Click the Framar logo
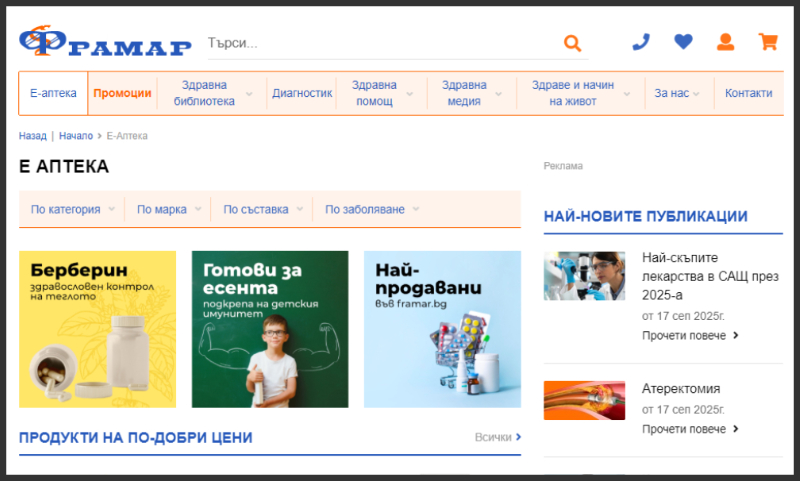This screenshot has height=481, width=800. [105, 43]
